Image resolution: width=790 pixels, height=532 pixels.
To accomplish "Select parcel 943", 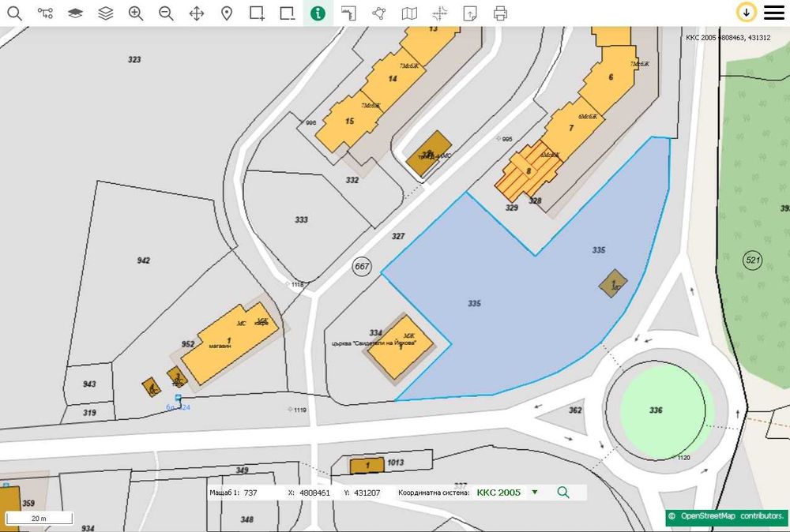I will pos(89,384).
